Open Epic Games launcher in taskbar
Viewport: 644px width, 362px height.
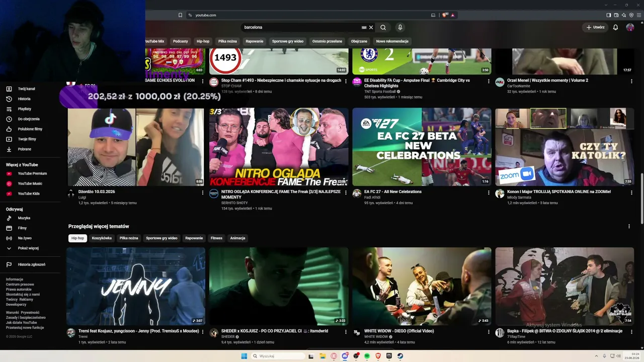pyautogui.click(x=389, y=356)
